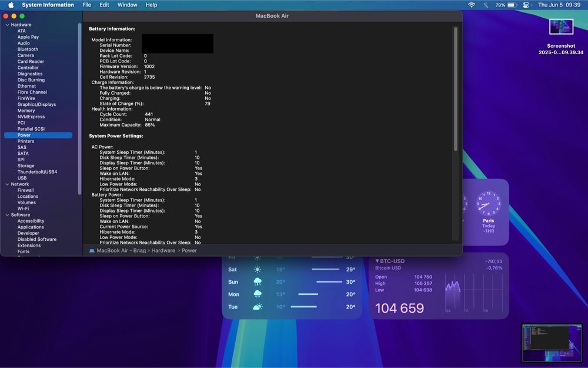Select Camera in the sidebar
The height and width of the screenshot is (368, 588).
pyautogui.click(x=25, y=55)
